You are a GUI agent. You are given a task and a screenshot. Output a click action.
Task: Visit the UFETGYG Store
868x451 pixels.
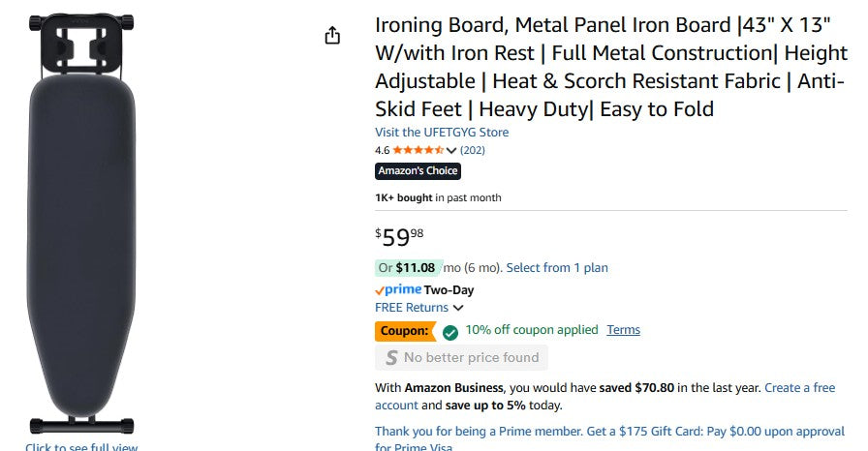(442, 133)
